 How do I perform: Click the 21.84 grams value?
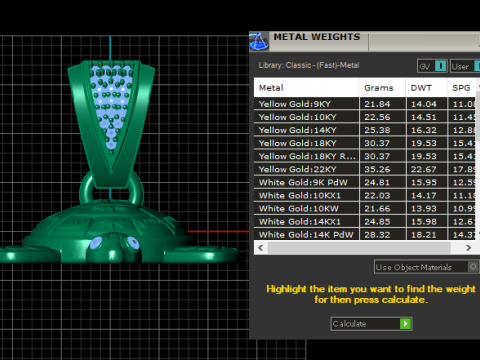pos(377,104)
